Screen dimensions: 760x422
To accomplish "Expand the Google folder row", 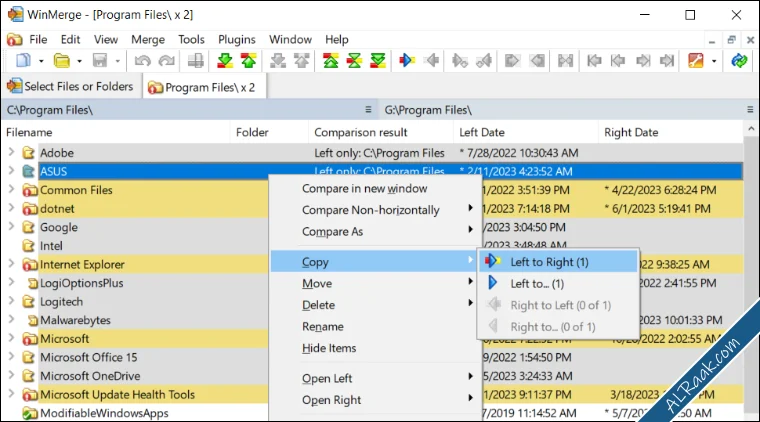I will (11, 226).
